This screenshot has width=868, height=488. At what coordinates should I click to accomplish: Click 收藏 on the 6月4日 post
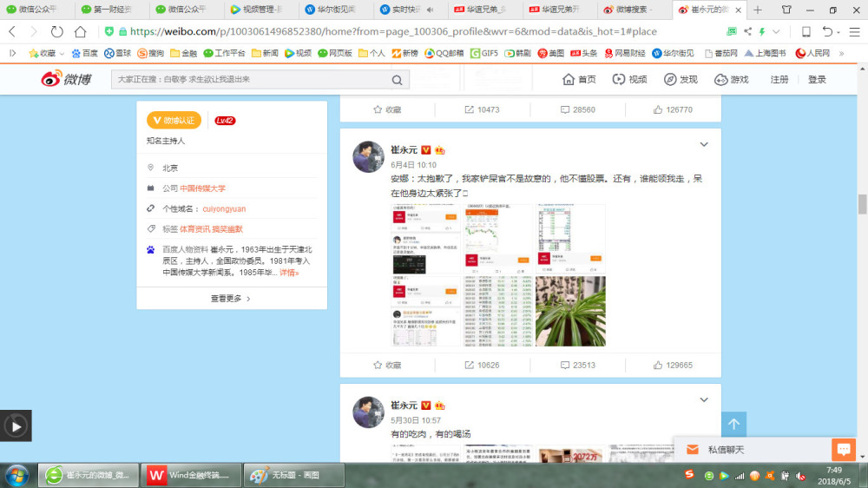click(387, 365)
